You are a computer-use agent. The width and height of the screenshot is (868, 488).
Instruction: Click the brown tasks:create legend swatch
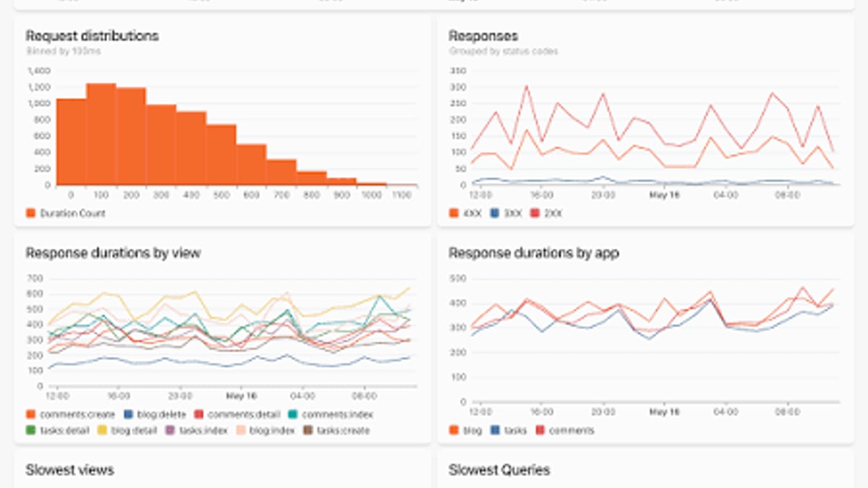coord(307,430)
